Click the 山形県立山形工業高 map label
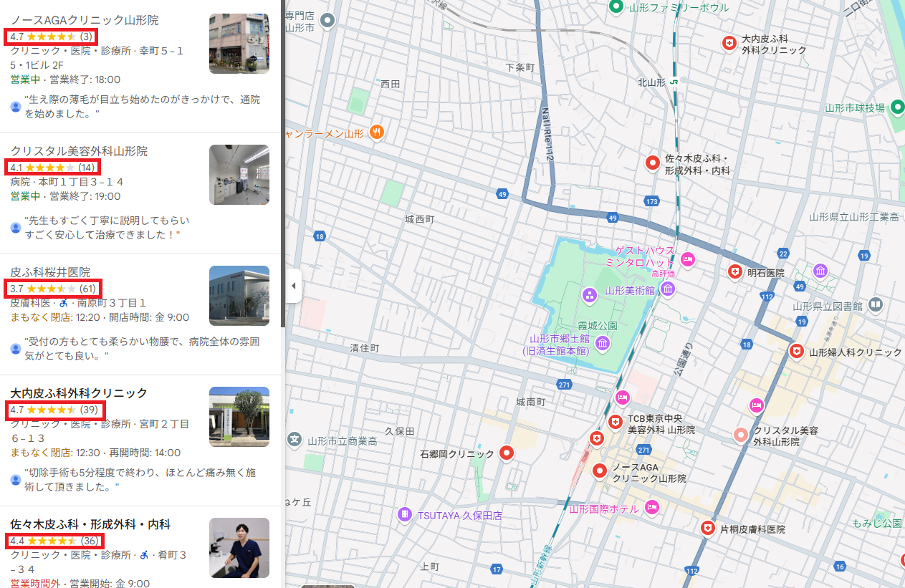Viewport: 905px width, 588px height. click(x=854, y=216)
